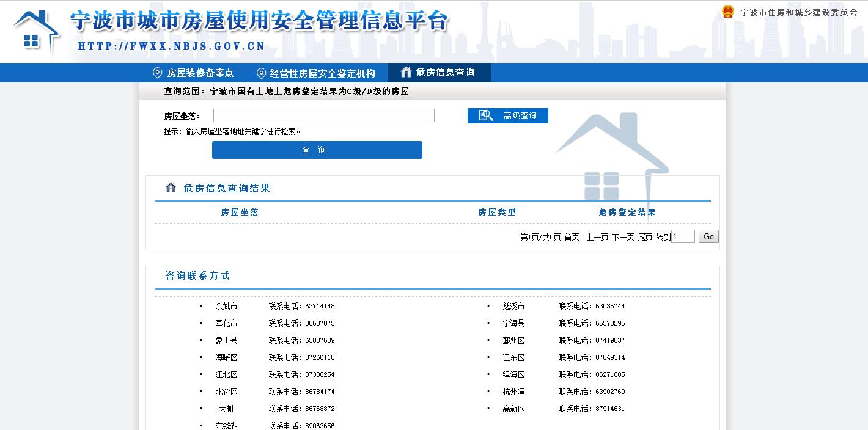Go to 首页 first page link
This screenshot has height=430, width=868.
pyautogui.click(x=572, y=237)
